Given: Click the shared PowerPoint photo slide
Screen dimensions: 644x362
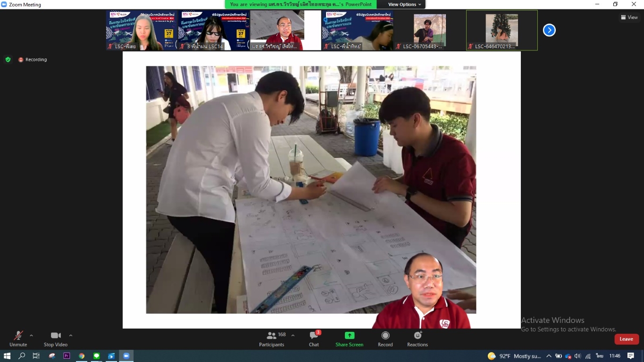Looking at the screenshot, I should (x=311, y=189).
